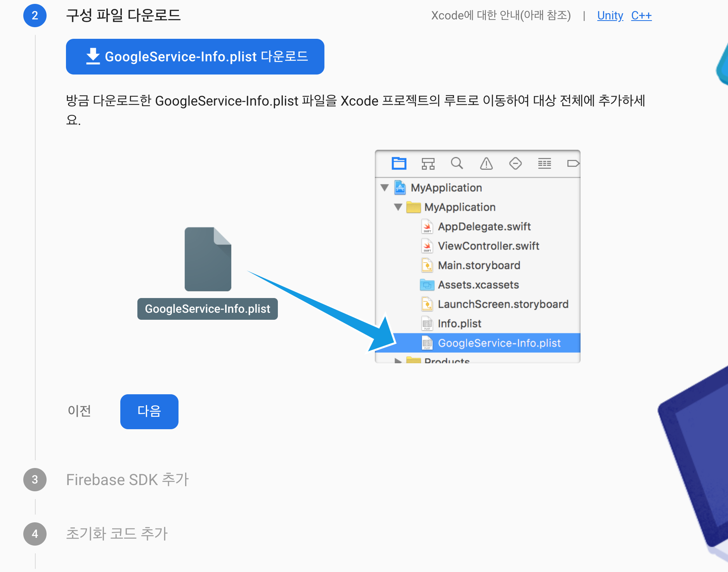Click the Xcode에 대한 안내 text
This screenshot has width=728, height=572.
point(501,16)
